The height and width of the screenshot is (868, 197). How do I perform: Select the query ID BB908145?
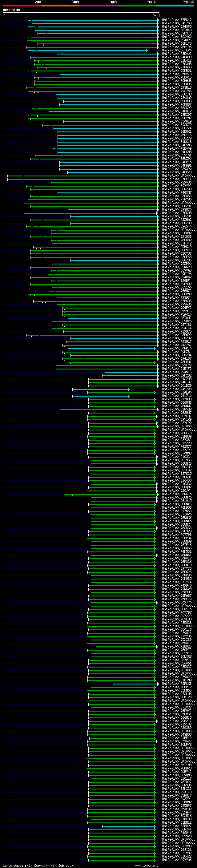tap(11, 10)
